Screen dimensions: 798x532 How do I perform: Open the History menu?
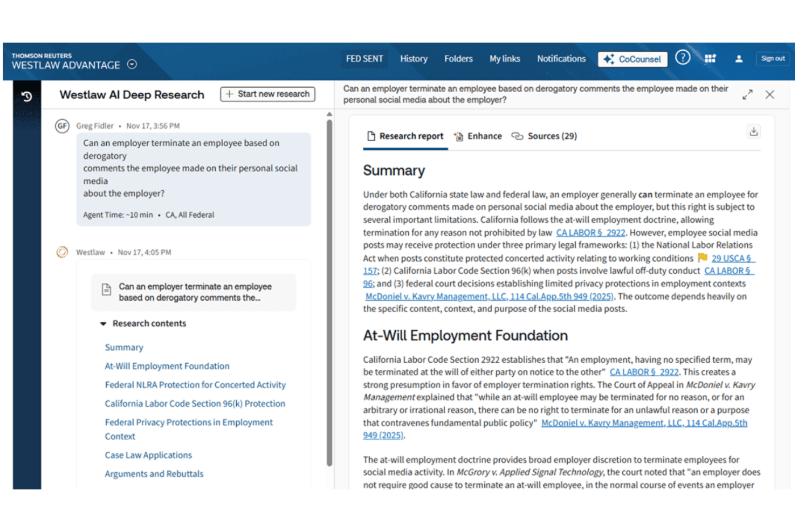pos(414,59)
